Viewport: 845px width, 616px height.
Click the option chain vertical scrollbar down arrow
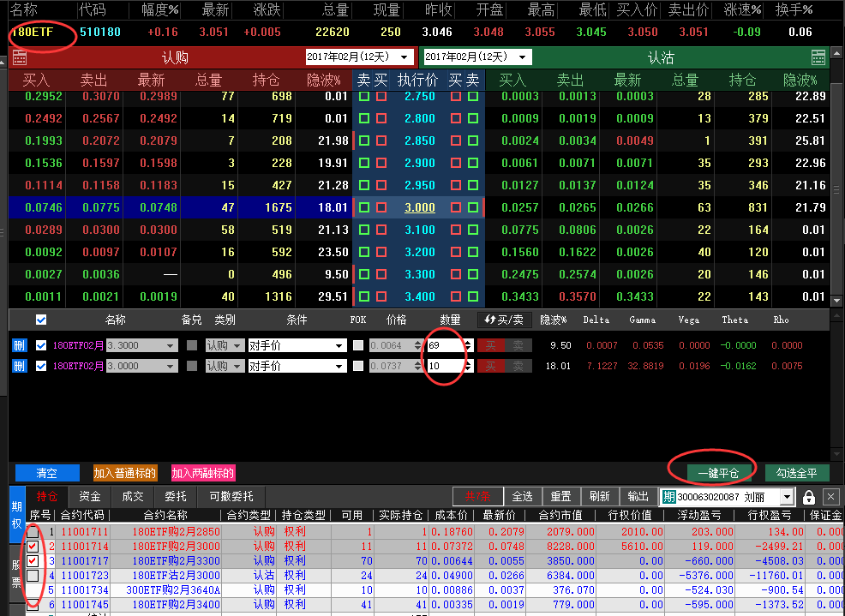tap(836, 301)
